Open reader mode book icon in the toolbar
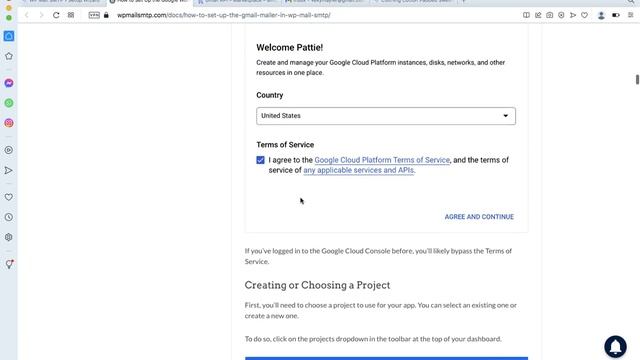Viewport: 640px width, 360px height. [x=526, y=15]
